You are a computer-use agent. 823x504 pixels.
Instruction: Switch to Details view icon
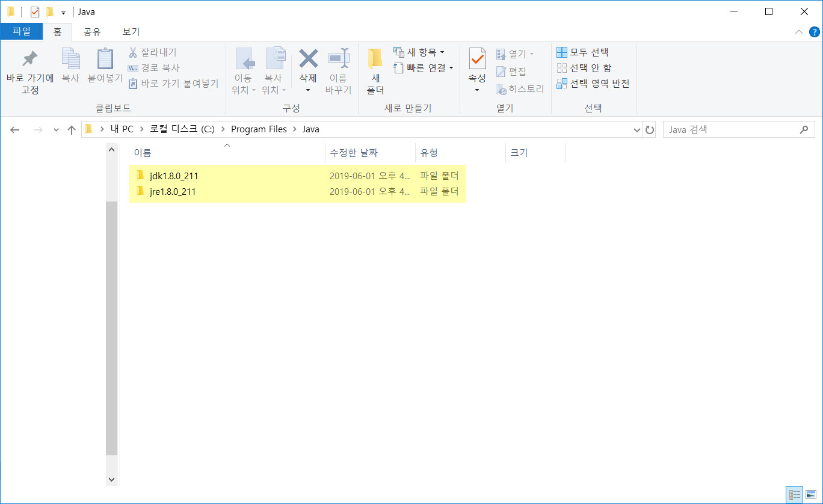point(794,494)
